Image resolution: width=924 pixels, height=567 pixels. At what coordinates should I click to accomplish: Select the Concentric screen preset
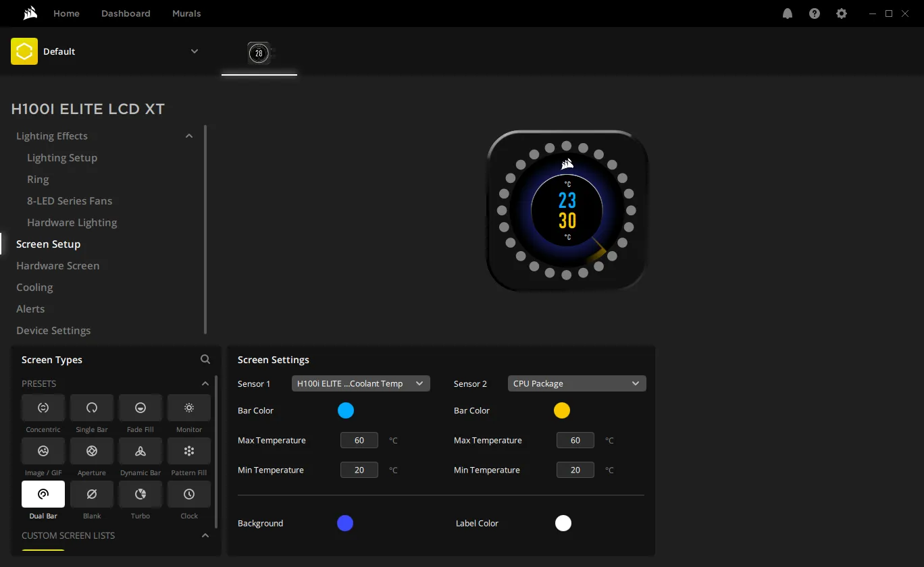[x=43, y=408]
